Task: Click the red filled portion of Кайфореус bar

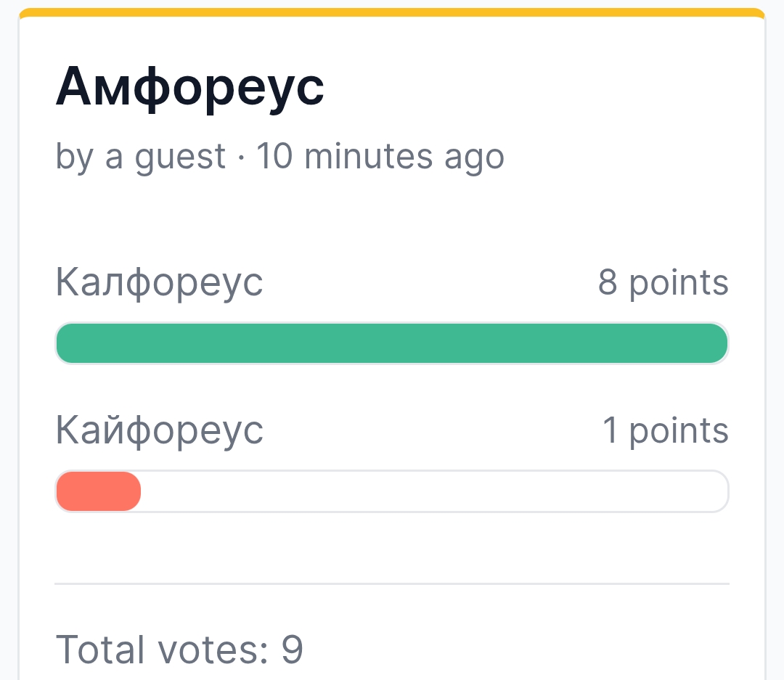Action: click(x=99, y=491)
